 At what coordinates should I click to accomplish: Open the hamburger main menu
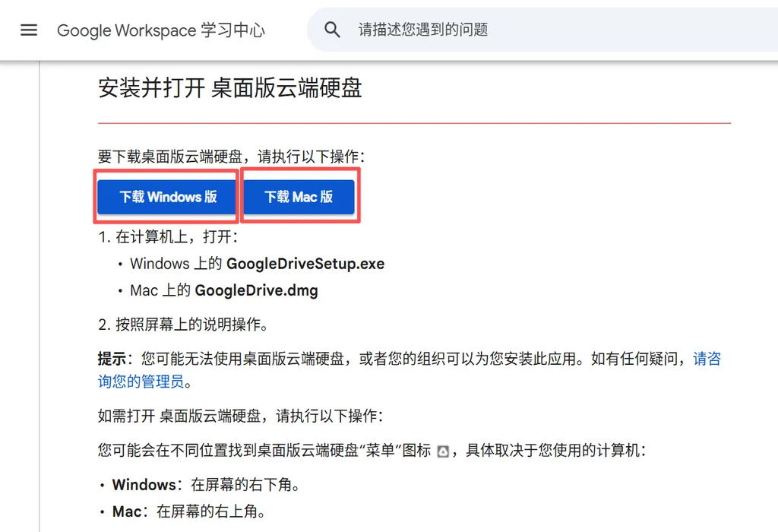pyautogui.click(x=29, y=30)
